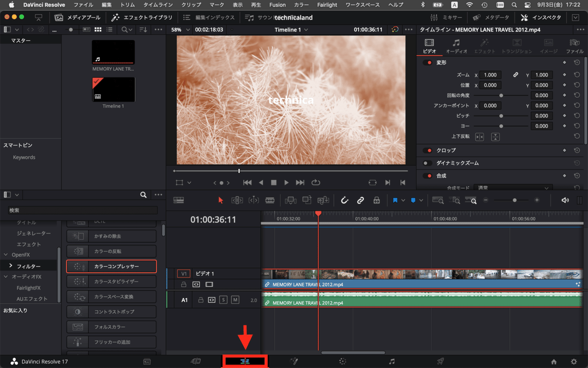Solo audio track A1

[x=223, y=300]
